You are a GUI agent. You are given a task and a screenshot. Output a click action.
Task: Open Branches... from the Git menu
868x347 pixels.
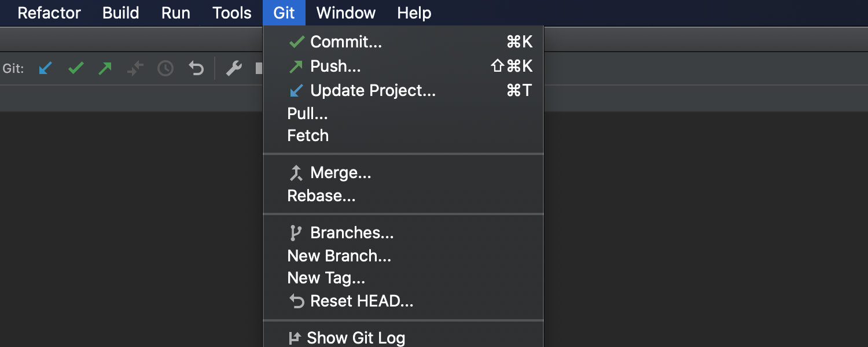352,233
